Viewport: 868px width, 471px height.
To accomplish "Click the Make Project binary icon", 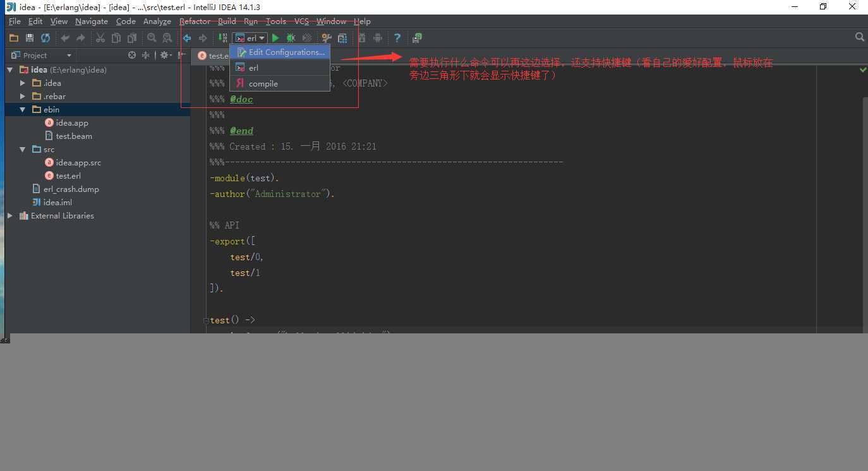I will pos(223,38).
